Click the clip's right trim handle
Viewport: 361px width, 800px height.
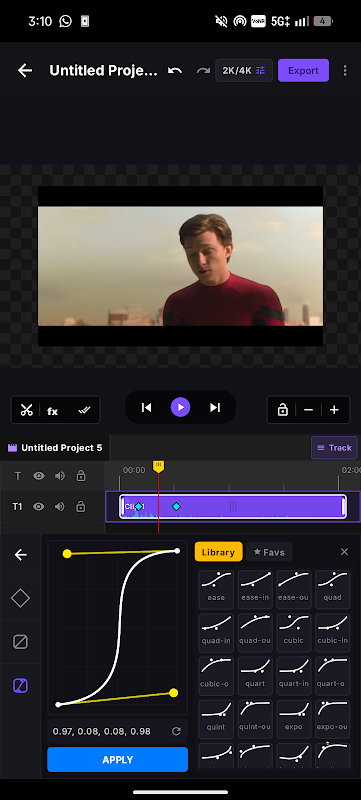(344, 507)
